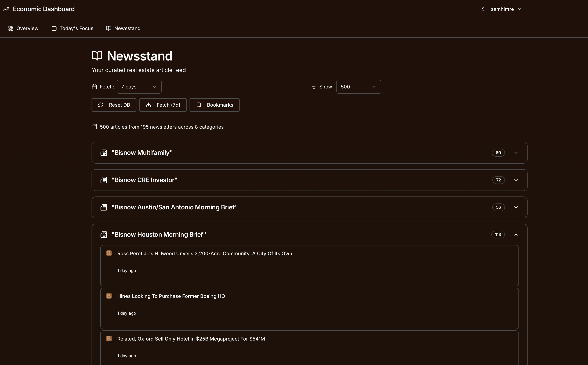Screen dimensions: 588x365
Task: Collapse the Bisnow Houston Morning Brief section
Action: 516,234
